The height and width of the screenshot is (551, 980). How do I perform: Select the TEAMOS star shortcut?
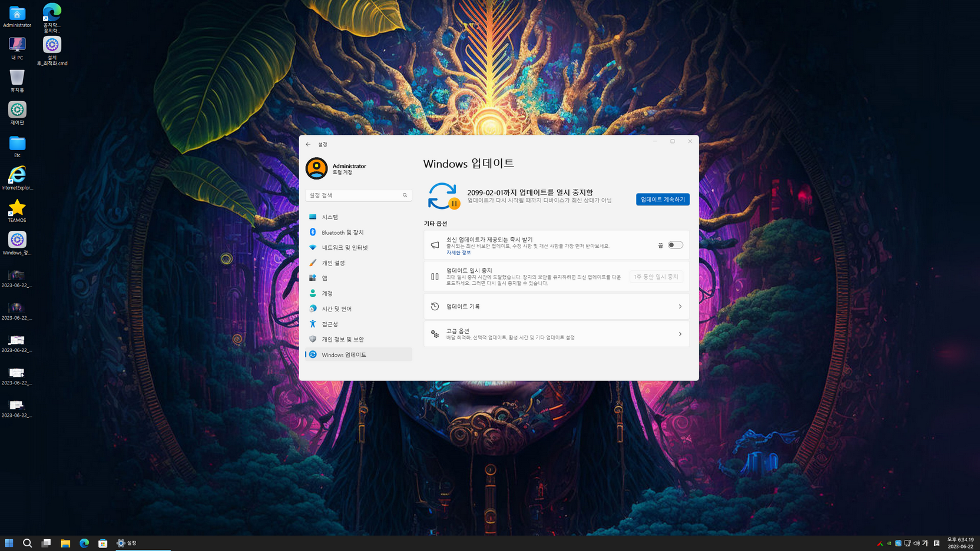17,211
